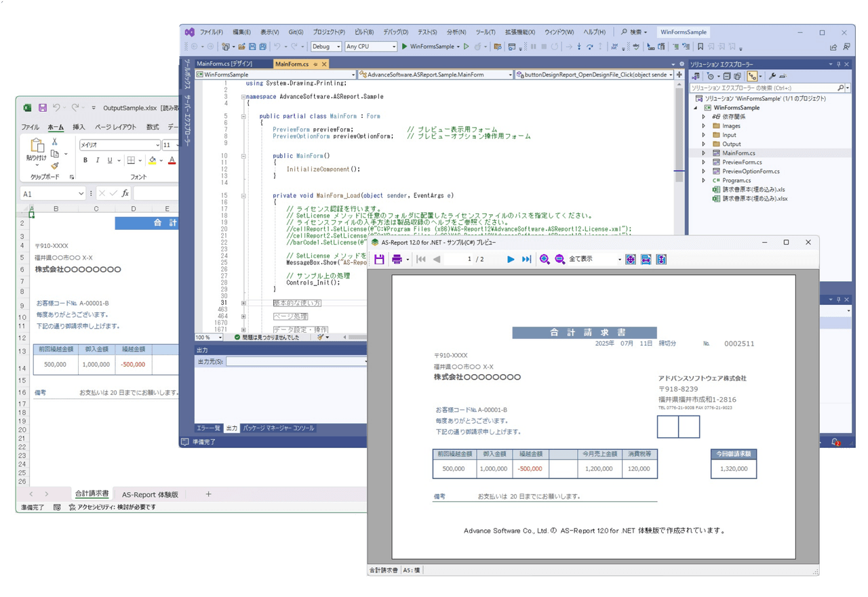The width and height of the screenshot is (868, 597).
Task: Open the Excel ページ レイアウト ribbon tab
Action: [x=115, y=127]
